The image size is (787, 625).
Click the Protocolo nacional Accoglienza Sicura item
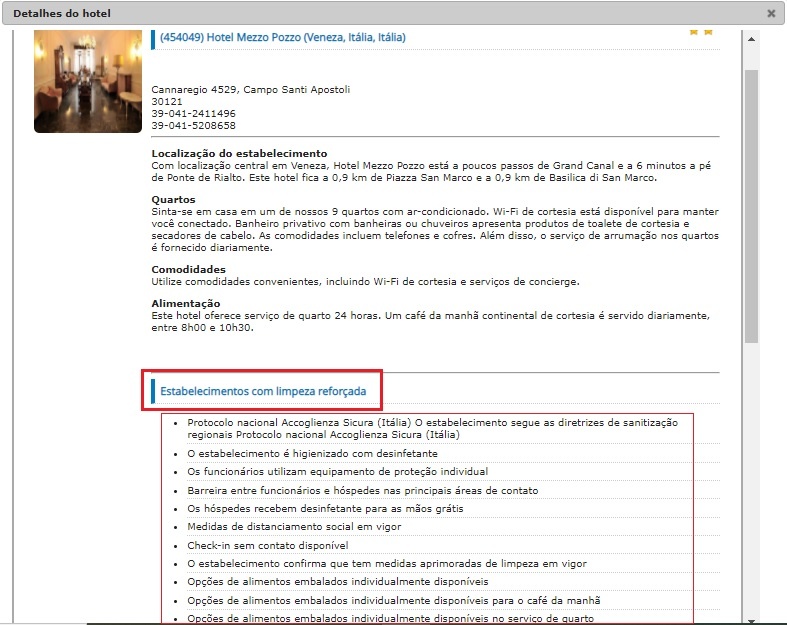pos(433,429)
